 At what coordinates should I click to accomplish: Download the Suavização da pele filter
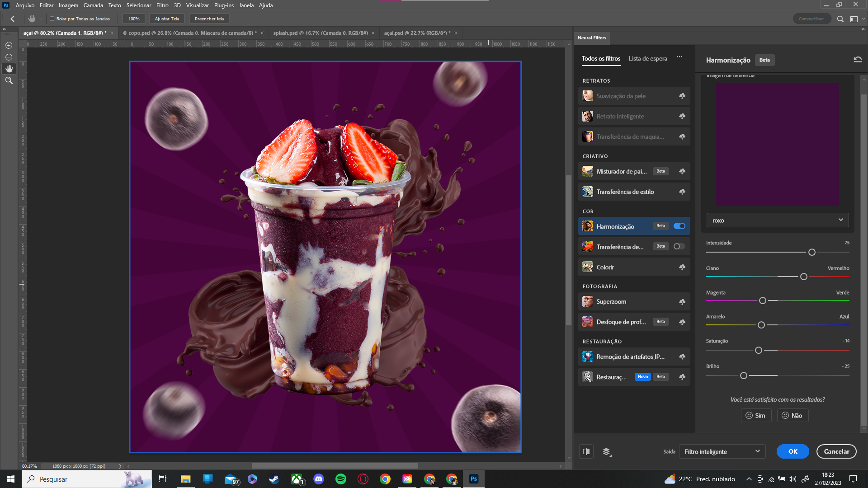coord(682,96)
